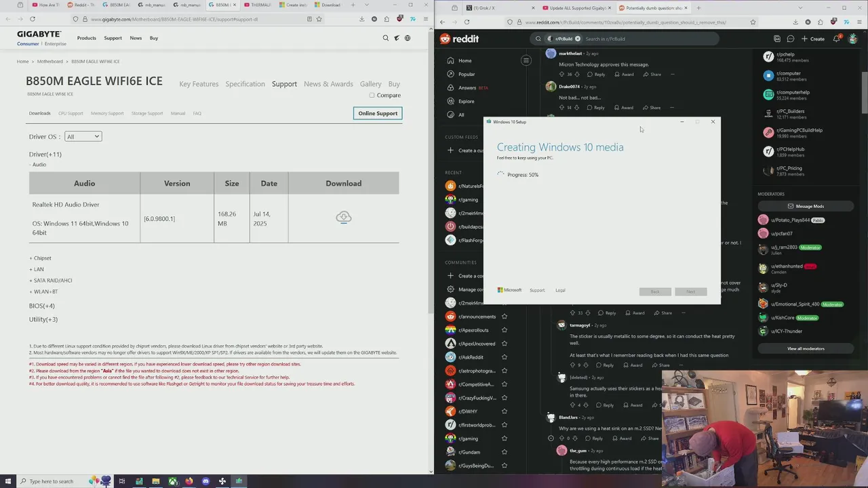Collapse the Driver(+11) category

click(x=45, y=154)
